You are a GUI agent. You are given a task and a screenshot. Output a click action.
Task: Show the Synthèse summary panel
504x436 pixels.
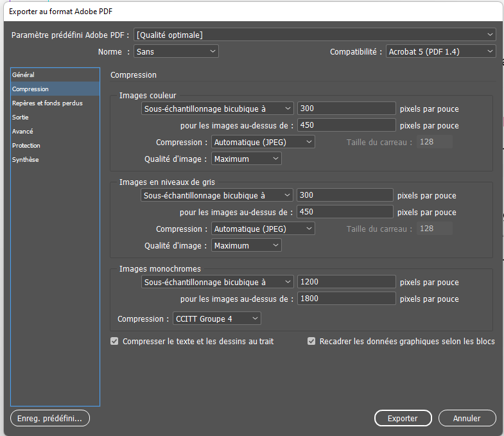point(26,160)
